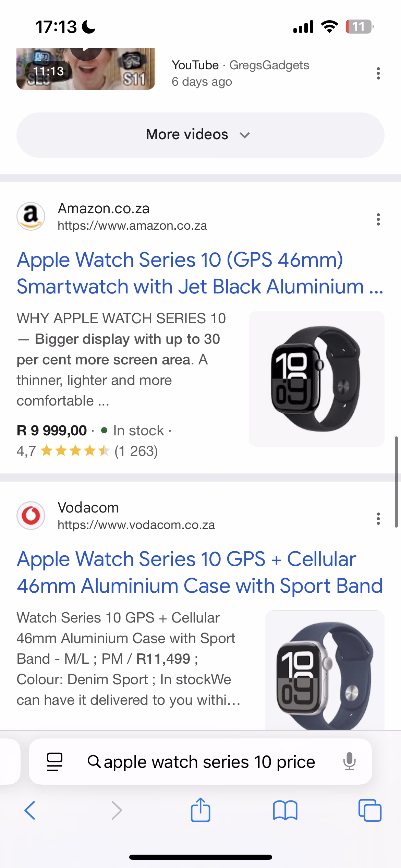This screenshot has height=868, width=401.
Task: Open the page reader menu icon
Action: pos(55,761)
